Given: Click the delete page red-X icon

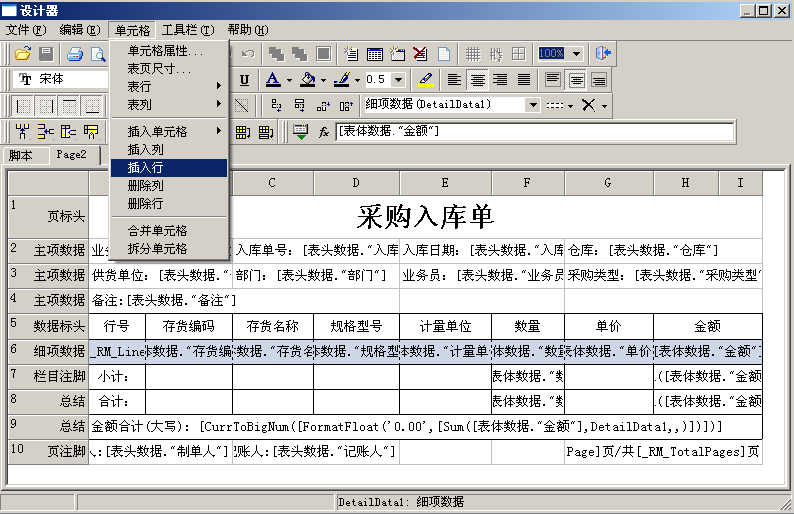Looking at the screenshot, I should (x=420, y=54).
